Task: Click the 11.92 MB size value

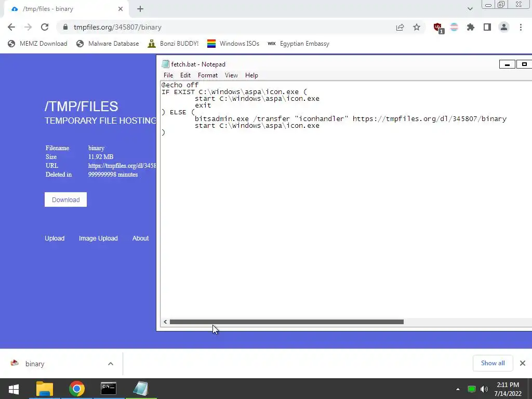Action: [x=100, y=157]
